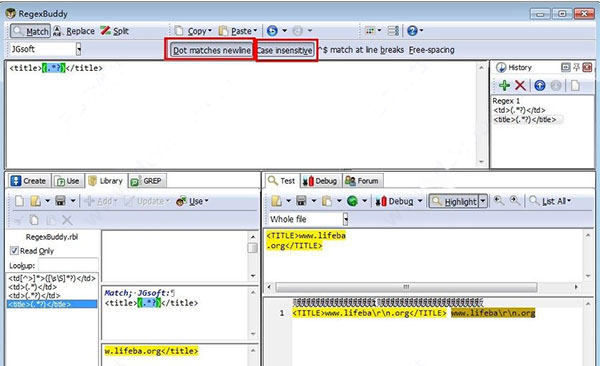The height and width of the screenshot is (366, 600).
Task: Enable Free-spacing mode
Action: pyautogui.click(x=432, y=50)
